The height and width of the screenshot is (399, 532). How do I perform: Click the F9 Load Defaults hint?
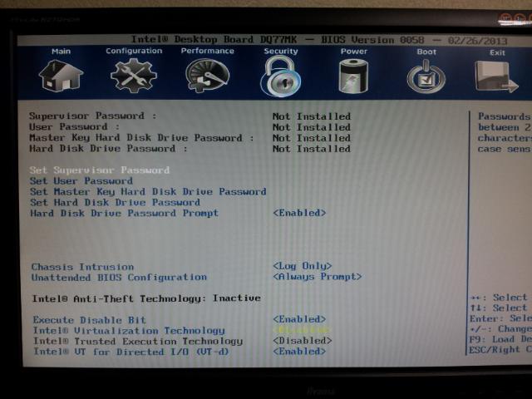tap(500, 339)
